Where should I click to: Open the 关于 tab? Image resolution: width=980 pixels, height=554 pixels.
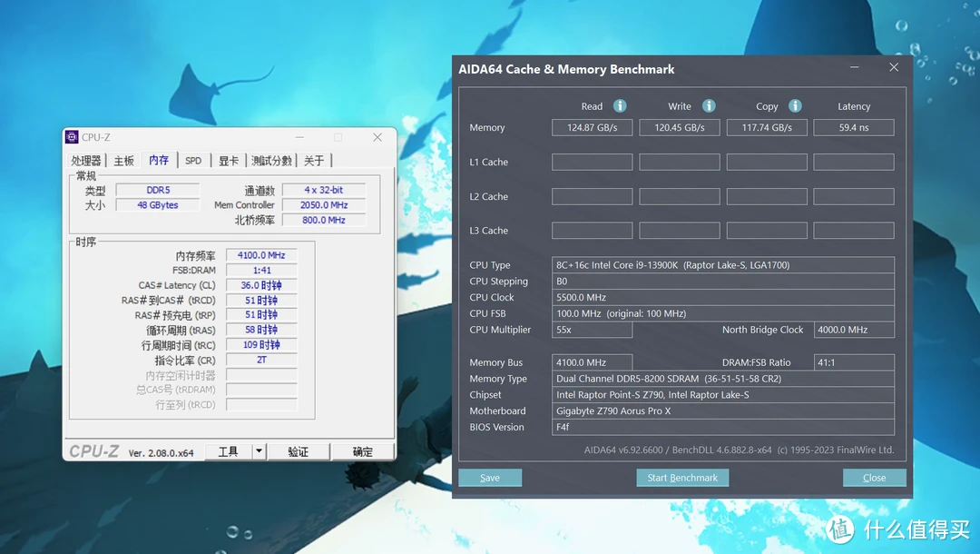tap(314, 161)
